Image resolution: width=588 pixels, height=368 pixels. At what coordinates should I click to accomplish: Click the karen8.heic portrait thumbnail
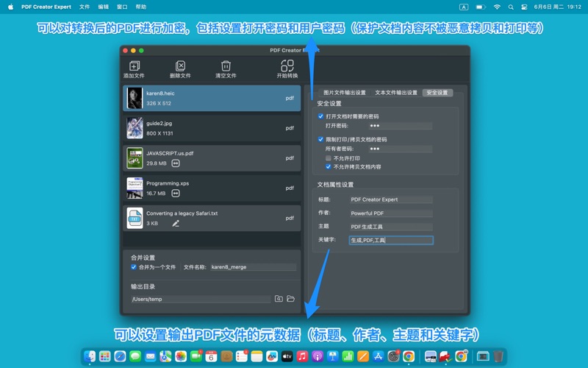[135, 98]
